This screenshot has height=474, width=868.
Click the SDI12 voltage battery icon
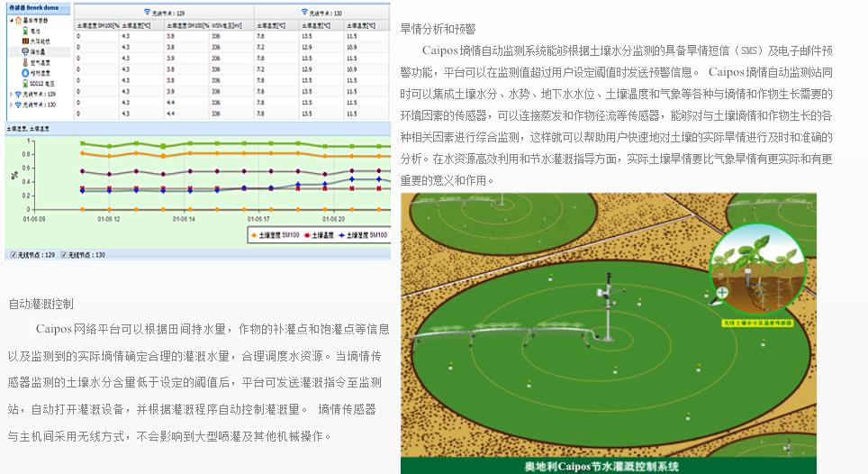(x=25, y=83)
